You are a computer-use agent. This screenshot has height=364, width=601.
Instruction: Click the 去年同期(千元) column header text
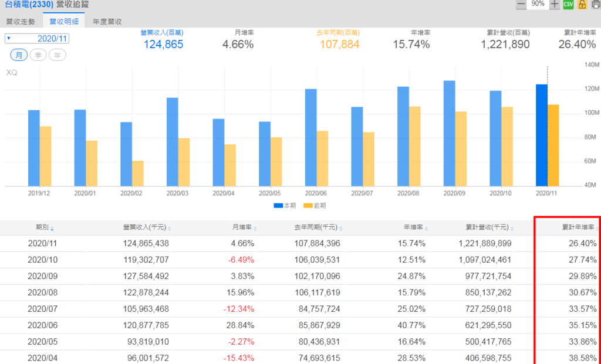(316, 227)
